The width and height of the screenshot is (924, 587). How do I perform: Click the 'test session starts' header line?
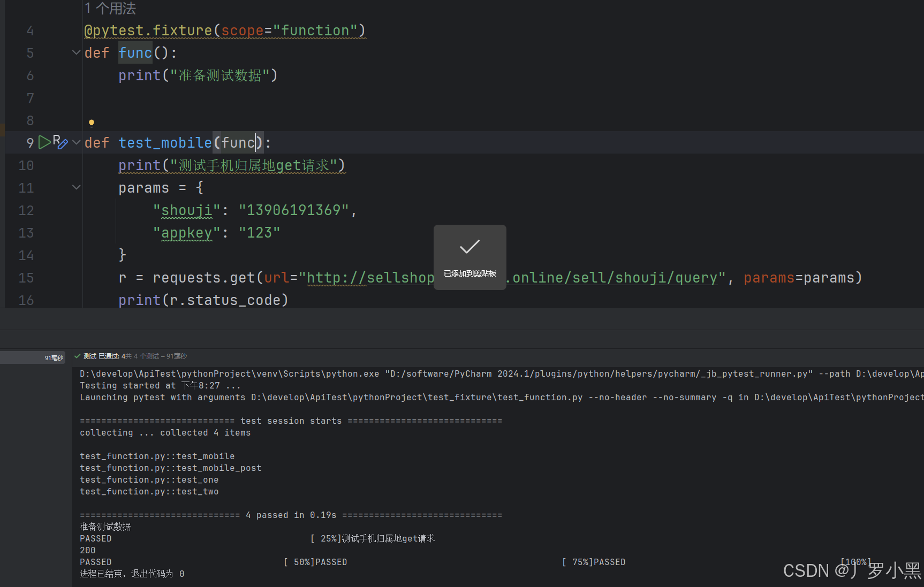tap(291, 421)
